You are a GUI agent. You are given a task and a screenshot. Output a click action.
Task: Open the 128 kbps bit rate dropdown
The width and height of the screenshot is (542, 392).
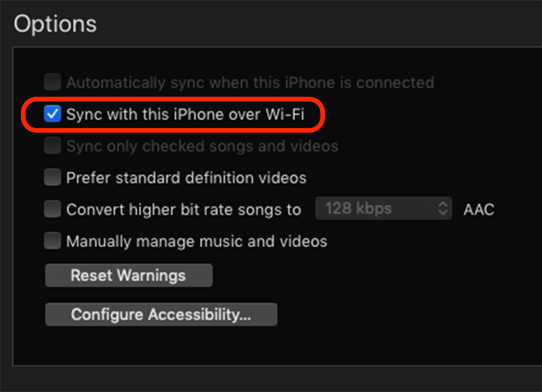tap(383, 209)
